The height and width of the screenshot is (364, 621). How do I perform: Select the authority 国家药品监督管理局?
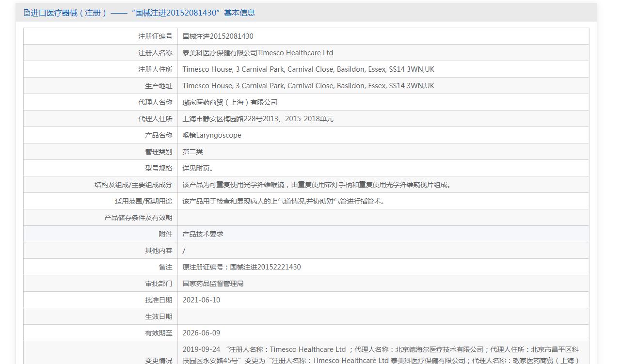(213, 284)
